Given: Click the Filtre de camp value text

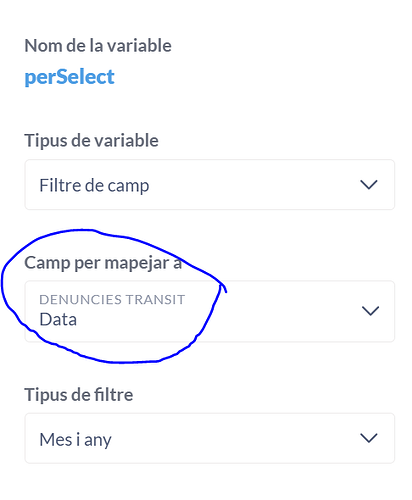Looking at the screenshot, I should 94,186.
